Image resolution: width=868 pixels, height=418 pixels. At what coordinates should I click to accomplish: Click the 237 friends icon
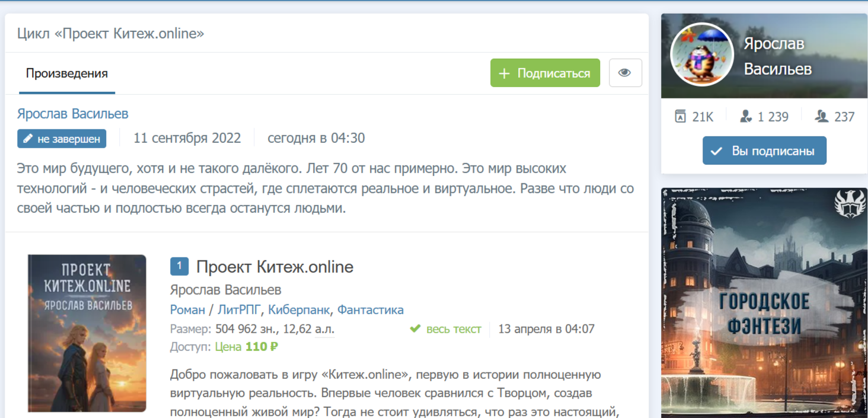(x=821, y=116)
